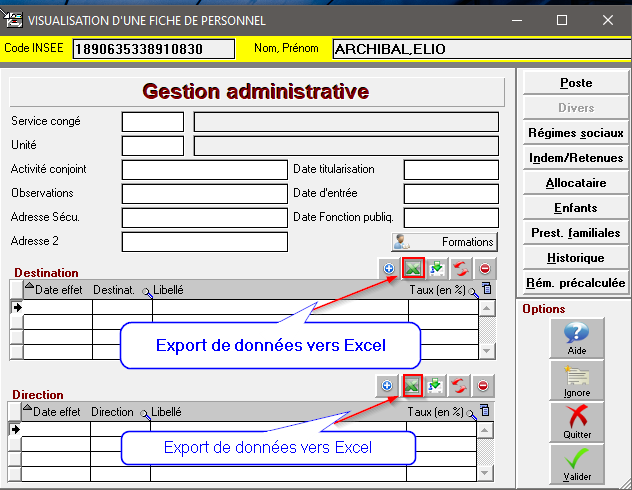This screenshot has height=490, width=632.
Task: Open the Formations window
Action: (x=444, y=241)
